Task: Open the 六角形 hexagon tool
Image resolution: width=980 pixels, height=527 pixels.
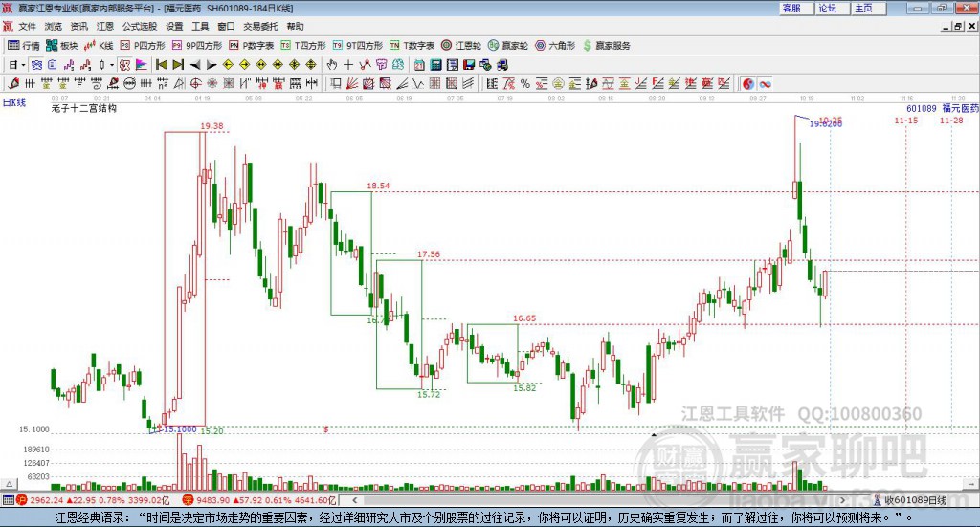Action: 555,46
